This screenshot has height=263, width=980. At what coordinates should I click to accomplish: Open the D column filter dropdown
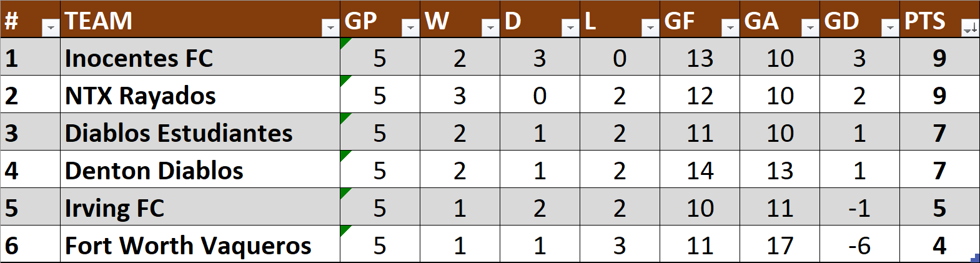570,27
